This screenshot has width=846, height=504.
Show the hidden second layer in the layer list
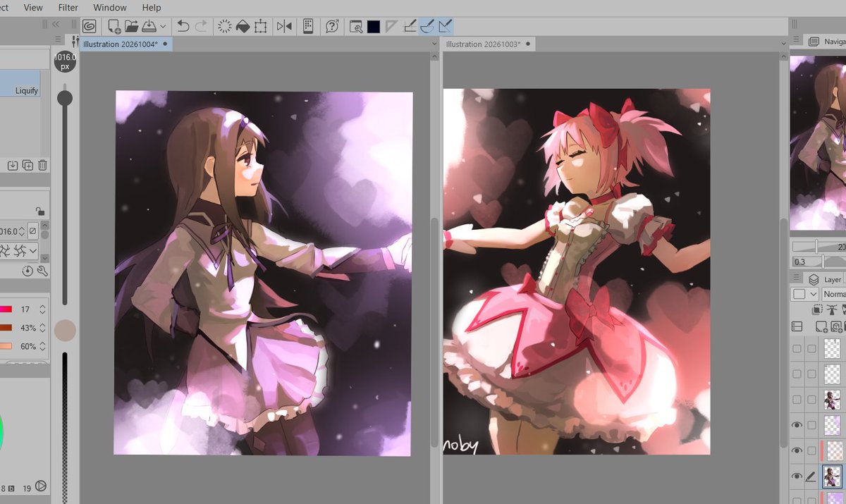[797, 374]
